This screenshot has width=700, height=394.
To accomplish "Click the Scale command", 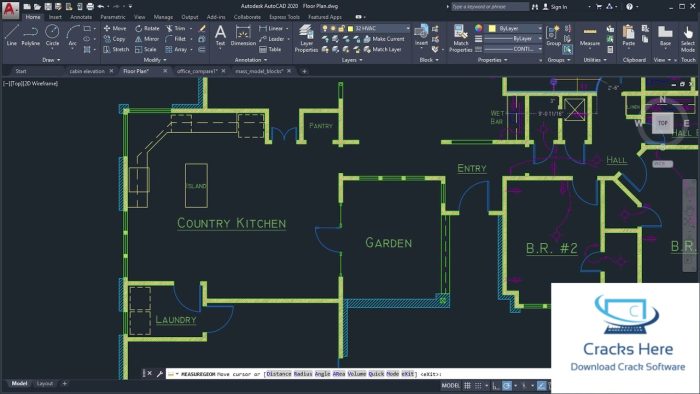I will pos(146,50).
